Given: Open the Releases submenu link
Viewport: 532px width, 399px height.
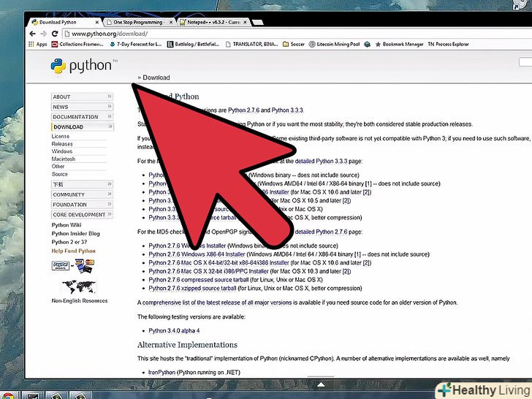Looking at the screenshot, I should [x=62, y=144].
